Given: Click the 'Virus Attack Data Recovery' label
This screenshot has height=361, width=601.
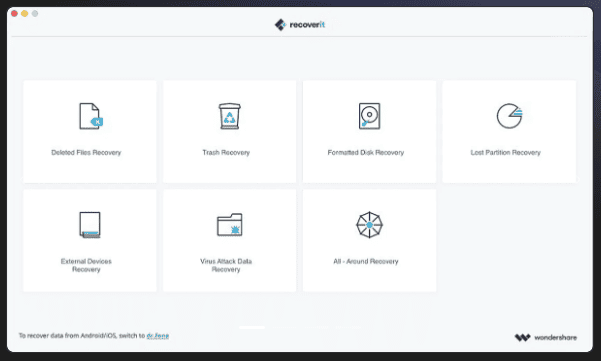Looking at the screenshot, I should [226, 265].
